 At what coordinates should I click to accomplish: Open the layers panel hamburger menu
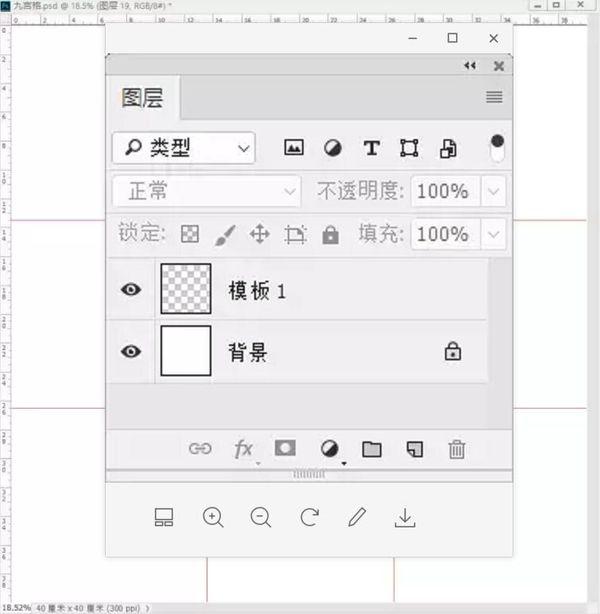[493, 97]
